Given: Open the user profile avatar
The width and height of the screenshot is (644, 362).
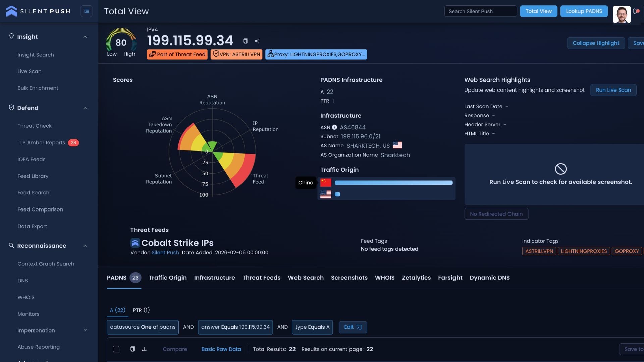Looking at the screenshot, I should click(622, 14).
